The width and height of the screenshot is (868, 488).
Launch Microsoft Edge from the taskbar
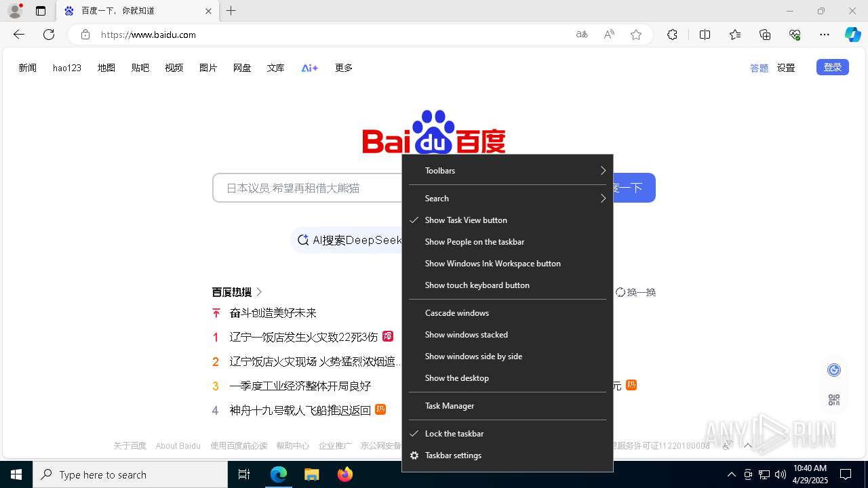[x=279, y=474]
